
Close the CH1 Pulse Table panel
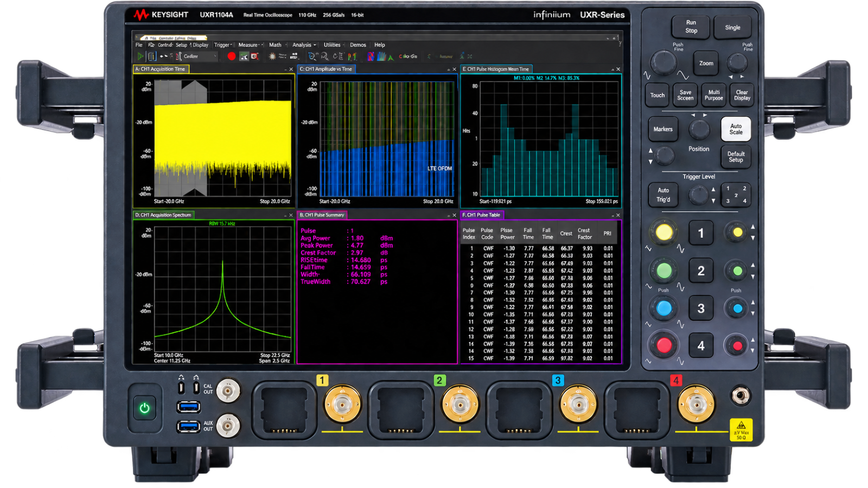click(618, 215)
